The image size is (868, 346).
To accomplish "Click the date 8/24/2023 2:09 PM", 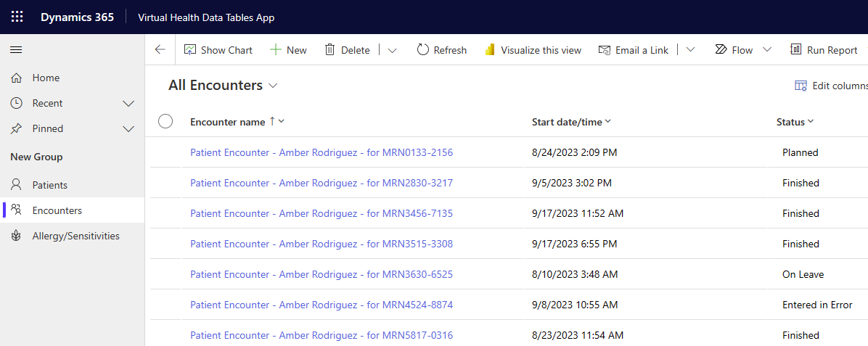I will pyautogui.click(x=574, y=152).
